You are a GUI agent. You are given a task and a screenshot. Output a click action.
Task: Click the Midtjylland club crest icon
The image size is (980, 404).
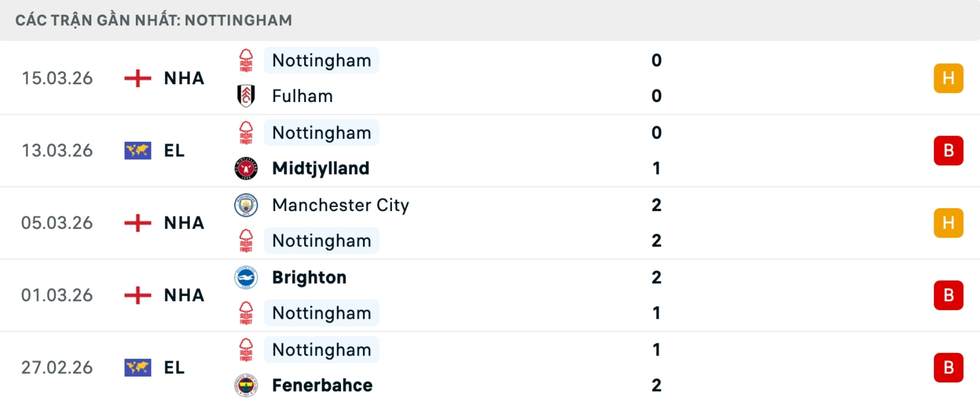click(246, 168)
